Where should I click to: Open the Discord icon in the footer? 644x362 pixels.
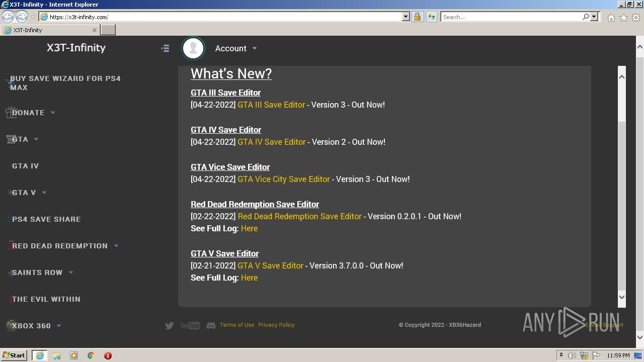tap(211, 325)
